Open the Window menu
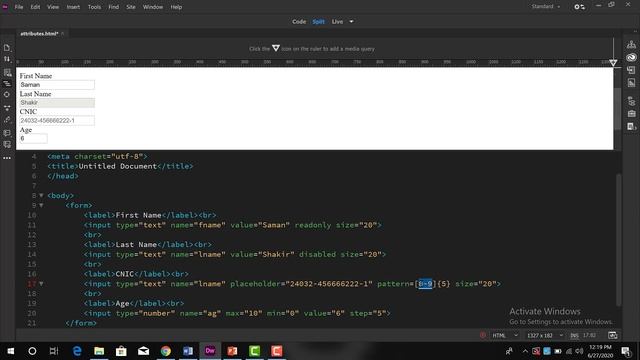Screen dimensions: 640x360 point(153,7)
